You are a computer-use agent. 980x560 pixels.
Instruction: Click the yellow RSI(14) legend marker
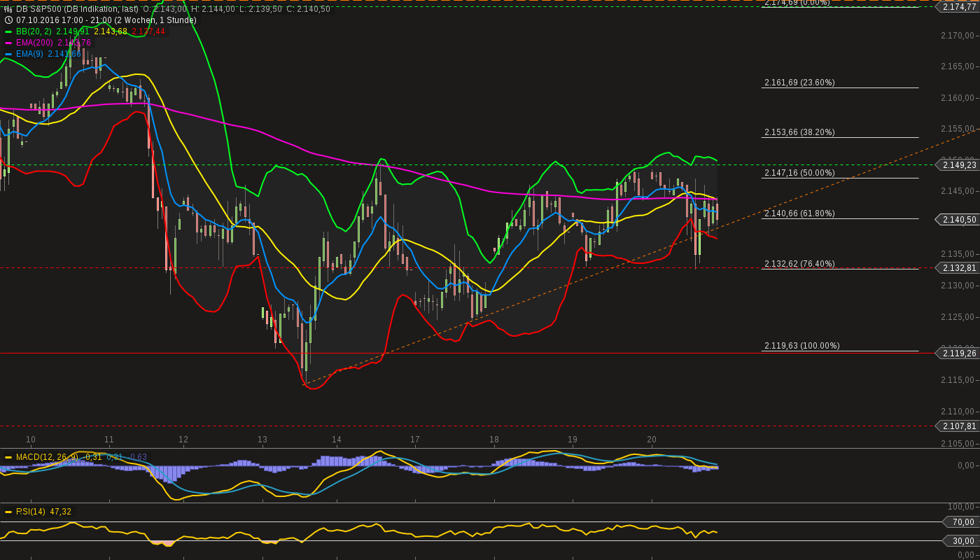8,512
